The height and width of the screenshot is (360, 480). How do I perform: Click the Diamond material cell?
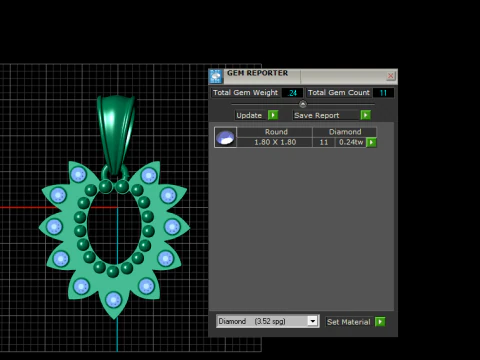coord(345,132)
